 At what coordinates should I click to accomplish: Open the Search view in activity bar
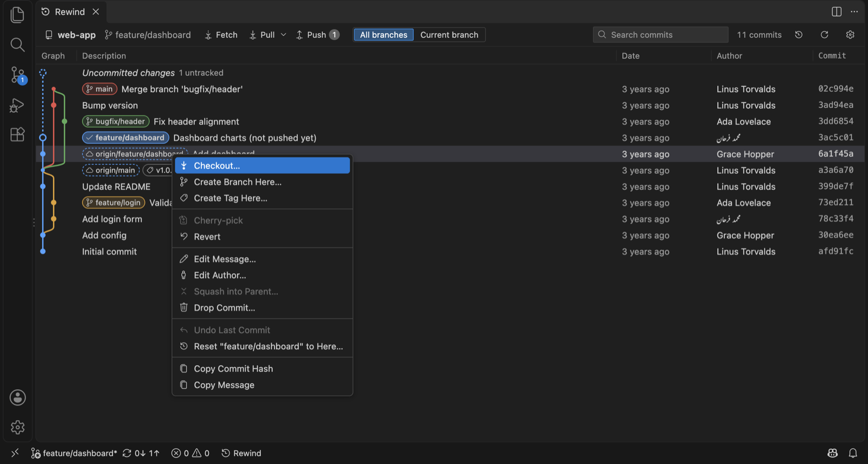[x=17, y=44]
